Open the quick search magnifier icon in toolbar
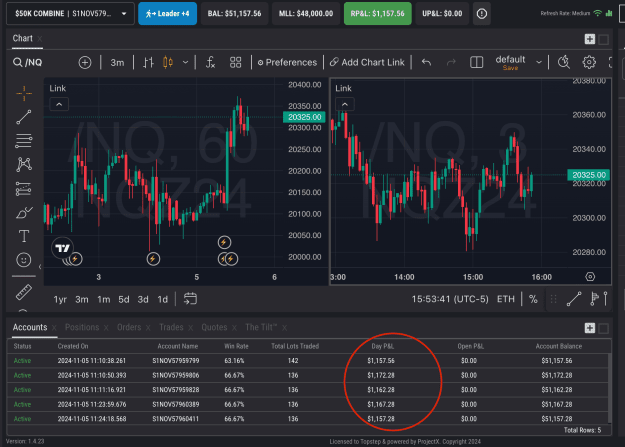The image size is (625, 447). pos(564,62)
